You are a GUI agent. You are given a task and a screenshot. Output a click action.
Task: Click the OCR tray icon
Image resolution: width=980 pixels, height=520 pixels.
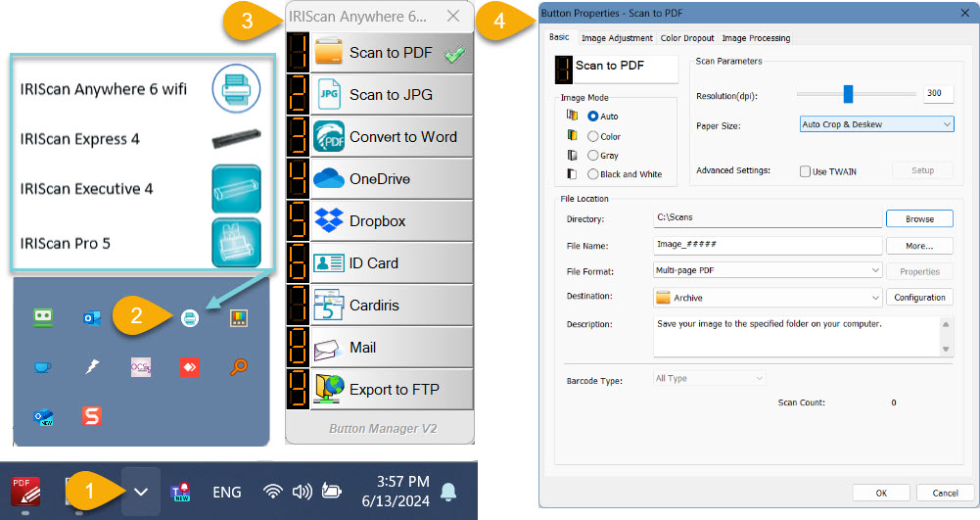(x=141, y=367)
